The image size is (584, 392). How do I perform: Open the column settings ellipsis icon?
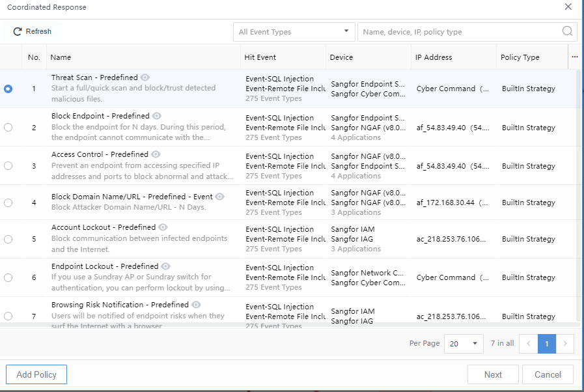(575, 57)
